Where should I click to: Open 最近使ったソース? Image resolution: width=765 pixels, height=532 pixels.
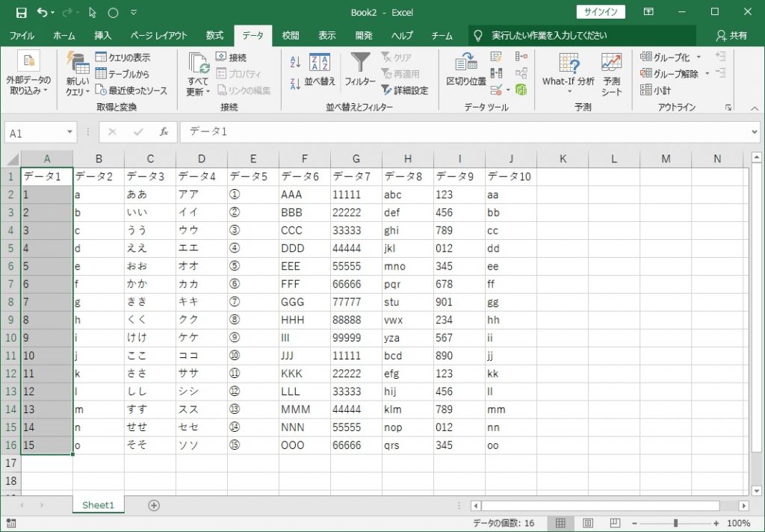point(131,90)
